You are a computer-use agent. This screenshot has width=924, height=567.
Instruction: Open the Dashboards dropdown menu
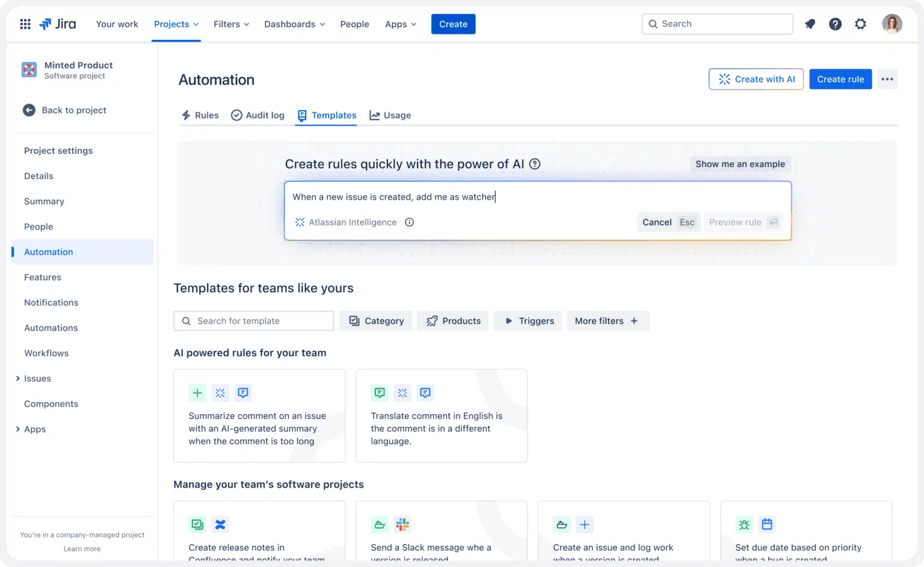[x=295, y=24]
